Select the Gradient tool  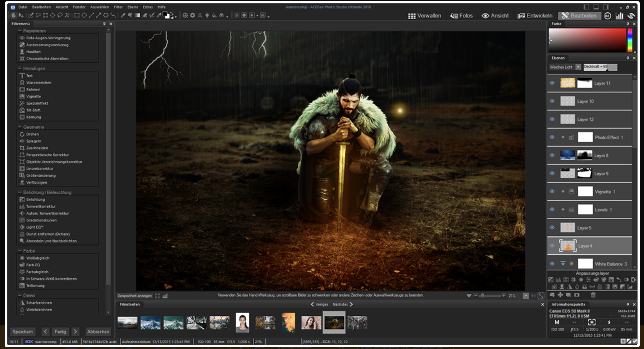pos(137,15)
